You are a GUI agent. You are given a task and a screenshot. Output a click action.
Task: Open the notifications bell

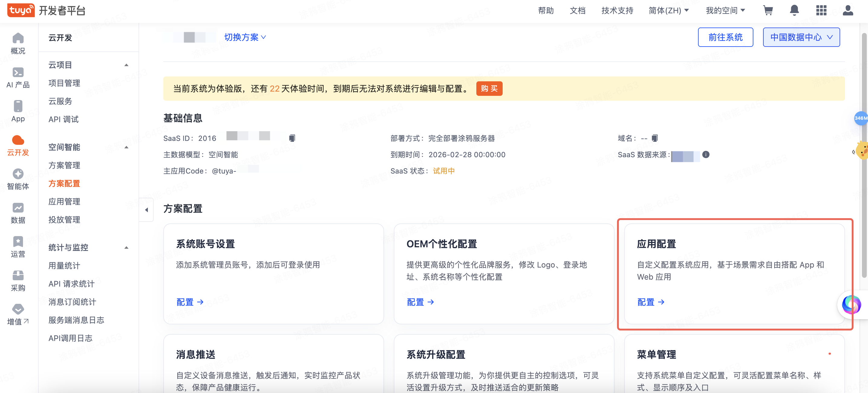tap(794, 11)
